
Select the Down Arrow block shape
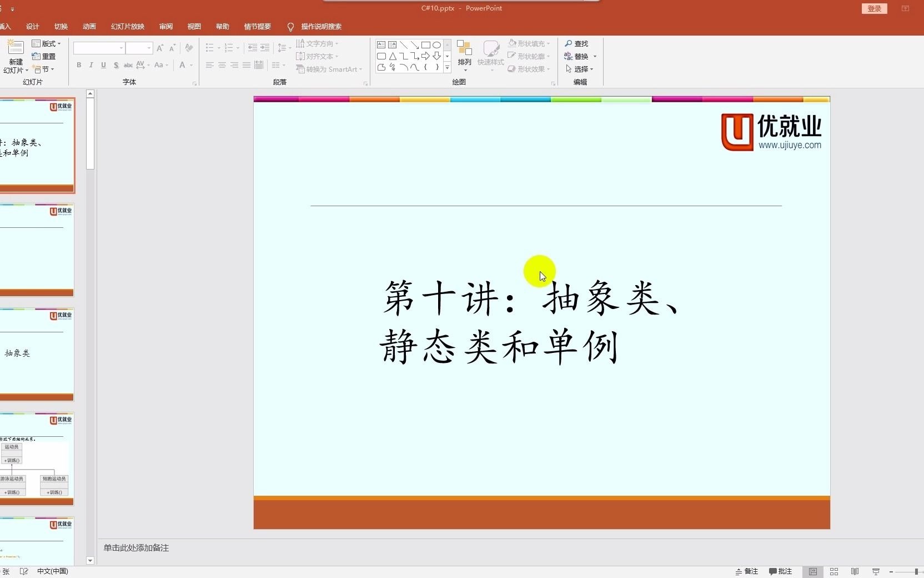pos(437,56)
